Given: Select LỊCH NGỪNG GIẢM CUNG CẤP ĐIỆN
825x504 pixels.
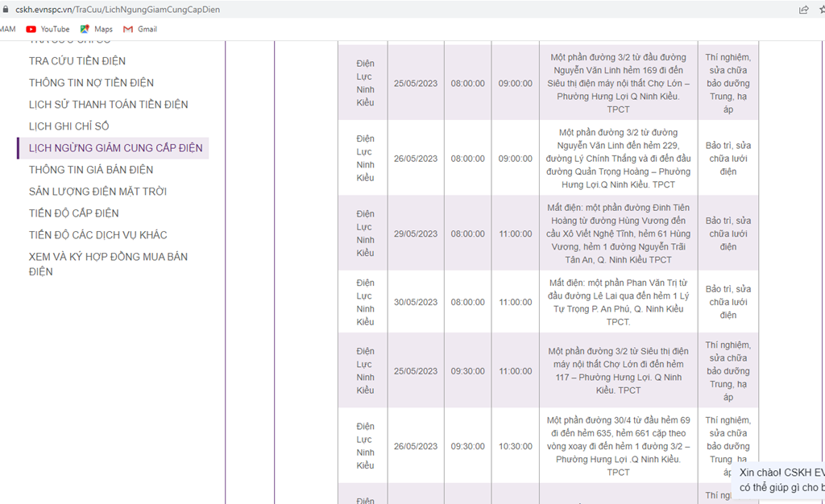Looking at the screenshot, I should 115,148.
